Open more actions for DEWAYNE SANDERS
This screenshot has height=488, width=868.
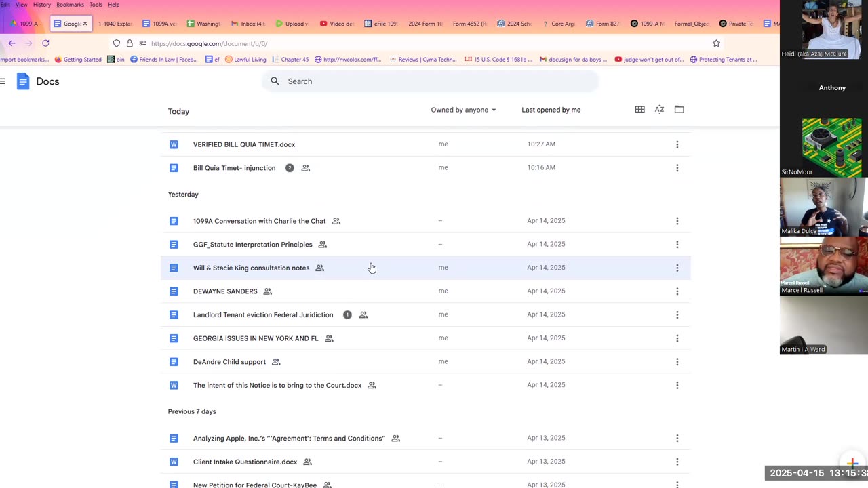tap(677, 291)
